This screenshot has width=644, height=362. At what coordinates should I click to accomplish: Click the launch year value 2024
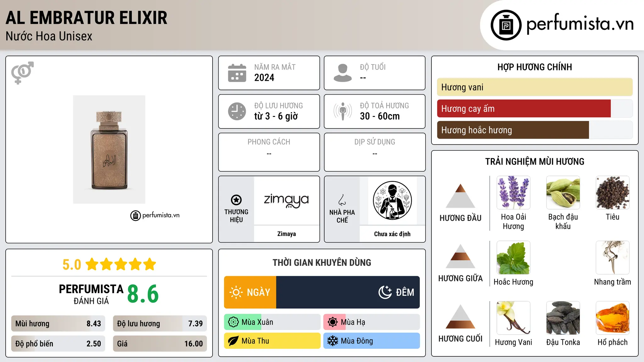click(264, 78)
